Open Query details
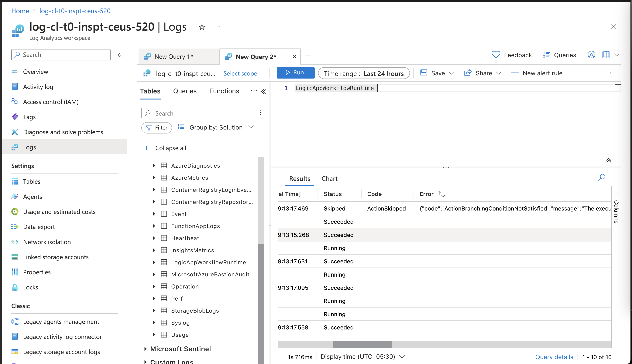Screen dimensions: 632x364 (x=554, y=357)
